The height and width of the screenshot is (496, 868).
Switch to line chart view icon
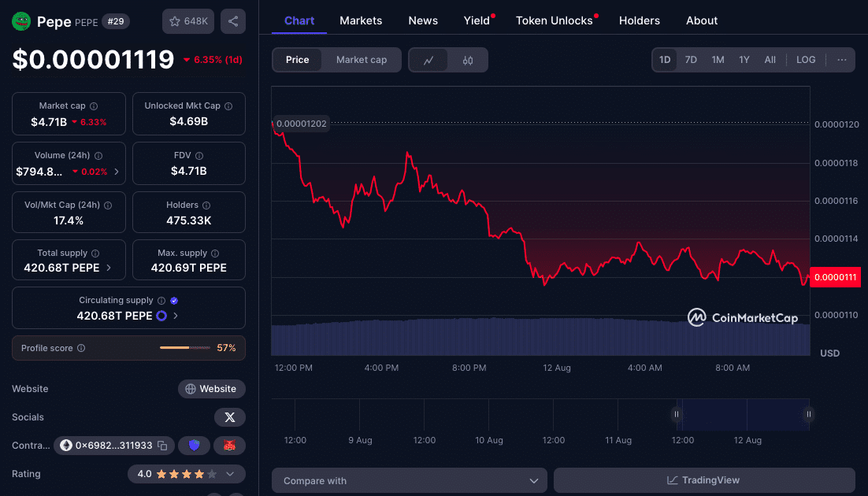click(428, 61)
